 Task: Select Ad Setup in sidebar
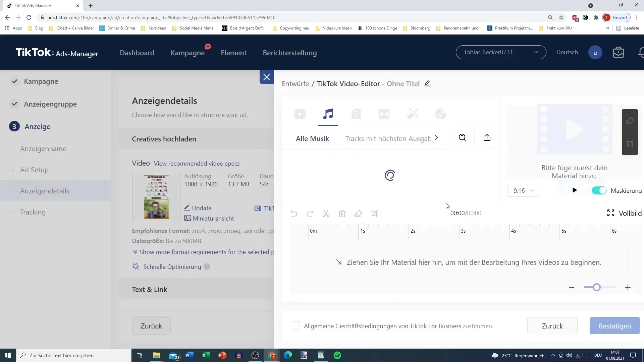[34, 170]
